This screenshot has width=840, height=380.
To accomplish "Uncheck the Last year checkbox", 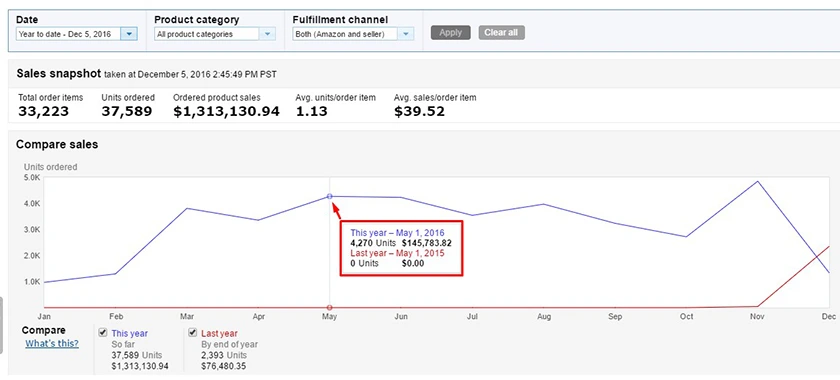I will click(x=193, y=333).
